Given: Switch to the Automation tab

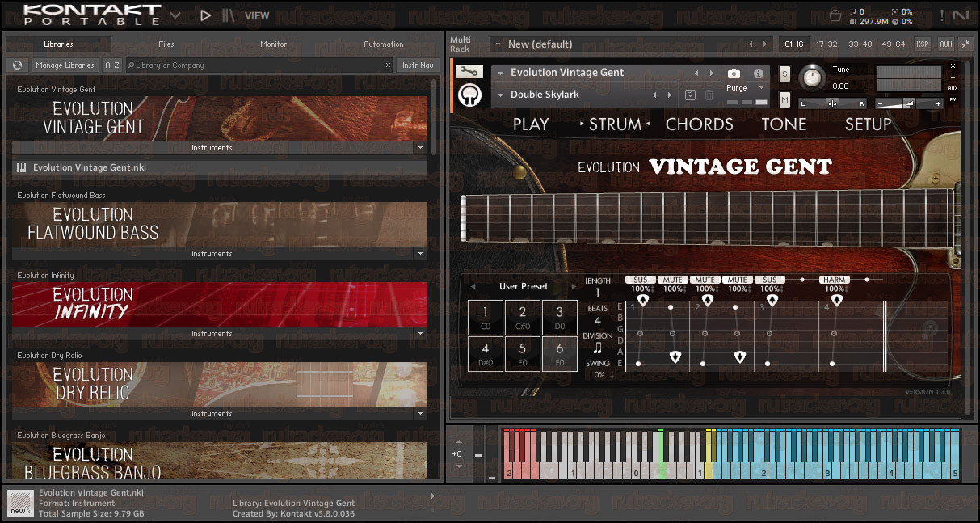Looking at the screenshot, I should [383, 44].
